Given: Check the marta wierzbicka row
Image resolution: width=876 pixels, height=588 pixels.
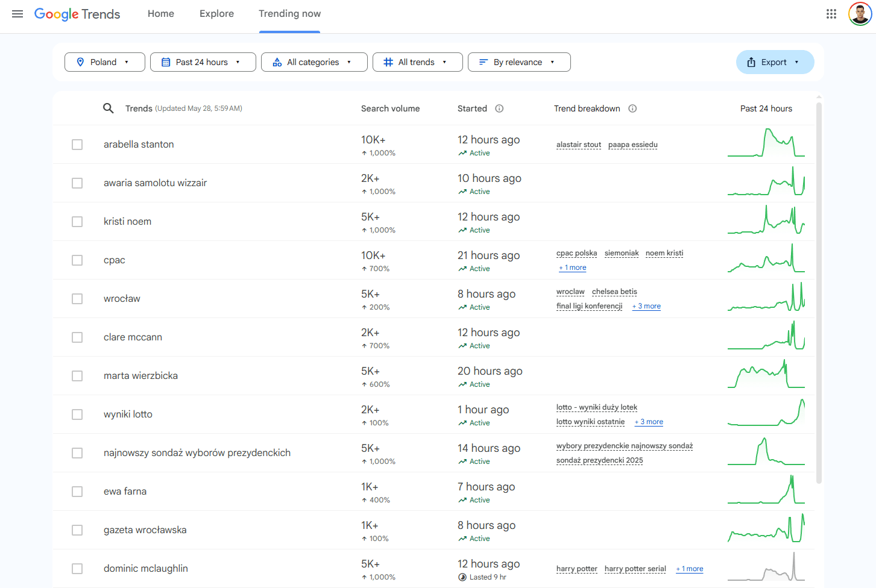Looking at the screenshot, I should pyautogui.click(x=77, y=376).
